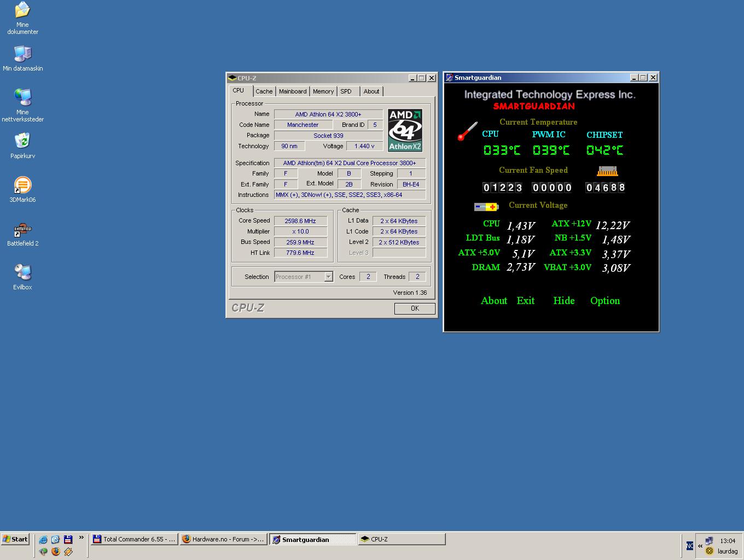The width and height of the screenshot is (744, 560).
Task: Open Mine nettverkssteder desktop icon
Action: (x=22, y=106)
